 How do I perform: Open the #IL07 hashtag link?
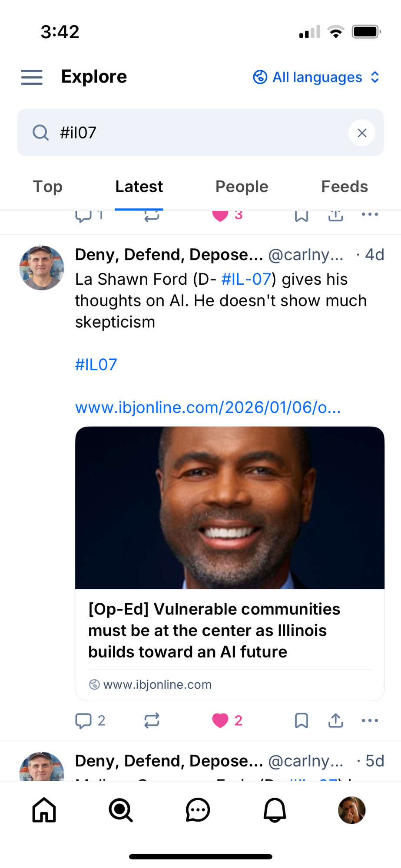point(96,365)
